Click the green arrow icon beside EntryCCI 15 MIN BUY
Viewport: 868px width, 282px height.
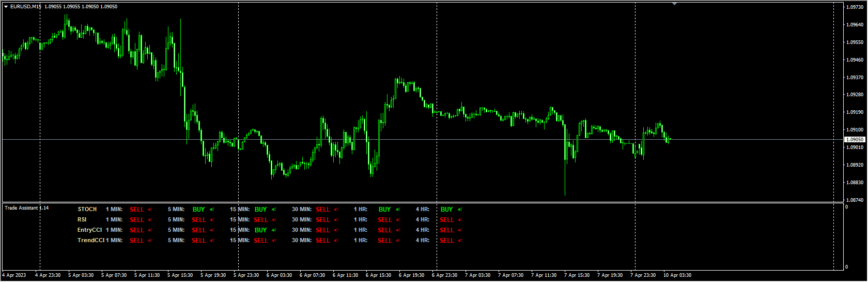pos(274,230)
